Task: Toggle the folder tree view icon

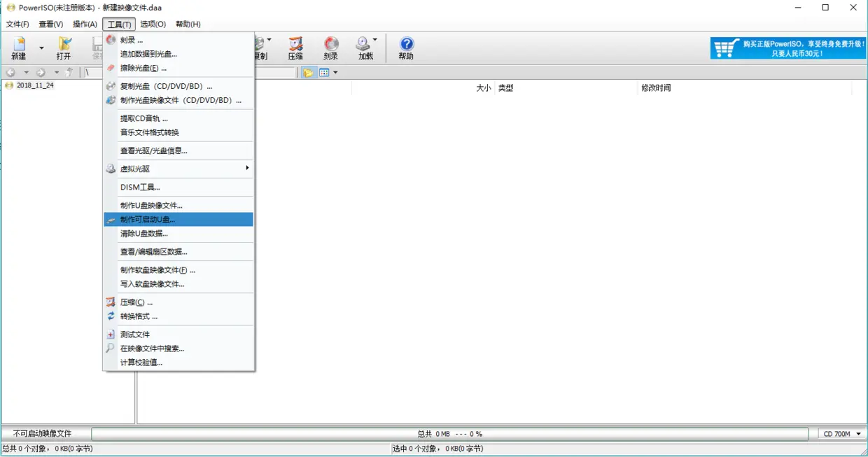Action: pyautogui.click(x=308, y=73)
